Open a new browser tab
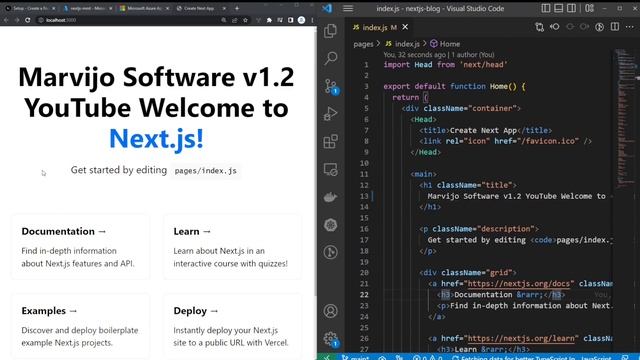 pos(237,8)
